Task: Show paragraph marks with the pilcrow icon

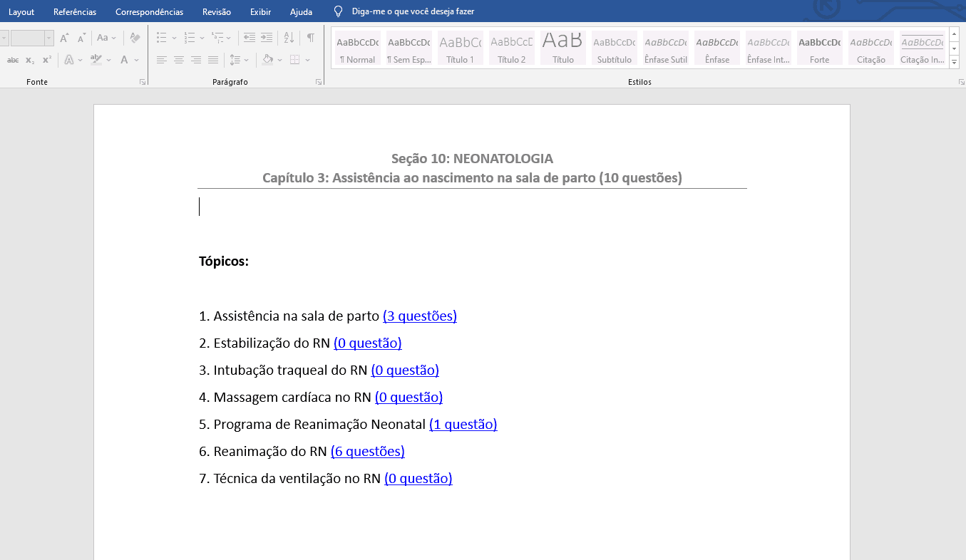Action: click(310, 38)
